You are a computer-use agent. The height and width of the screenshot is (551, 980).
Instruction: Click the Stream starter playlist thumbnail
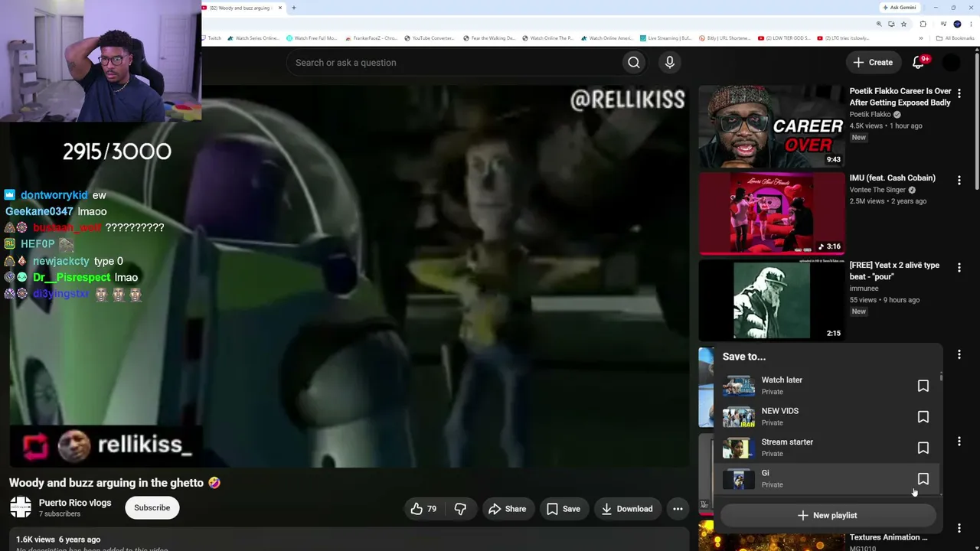click(x=739, y=448)
